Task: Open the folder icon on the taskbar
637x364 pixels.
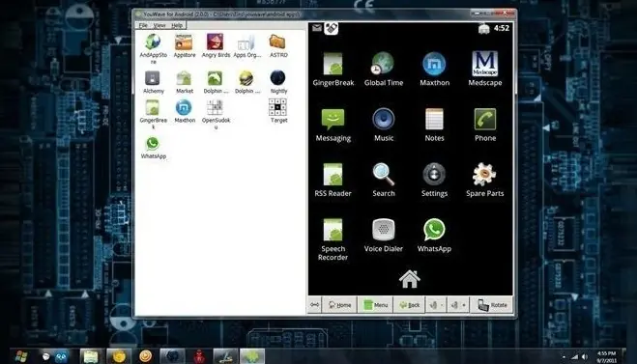Action: (90, 356)
